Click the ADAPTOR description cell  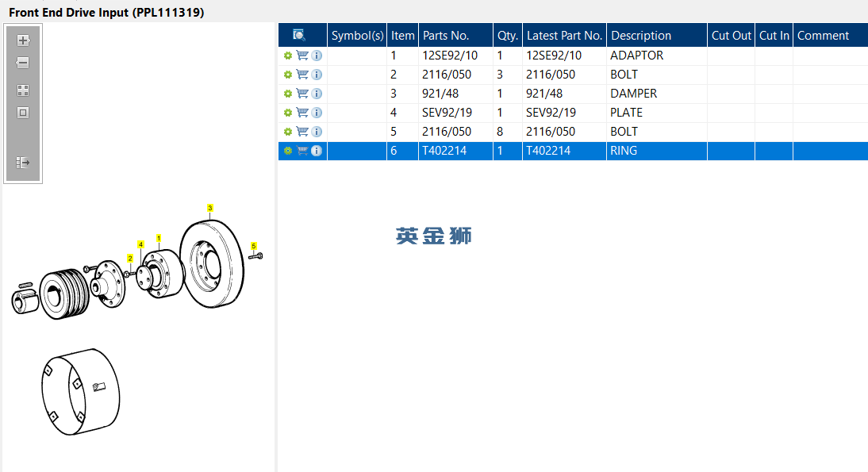pos(656,56)
